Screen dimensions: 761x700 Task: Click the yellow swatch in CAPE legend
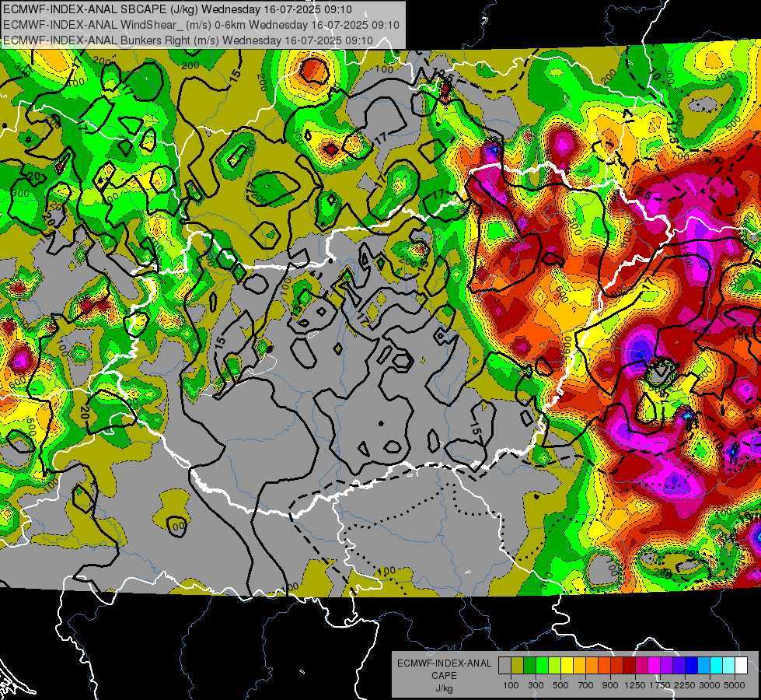[567, 665]
